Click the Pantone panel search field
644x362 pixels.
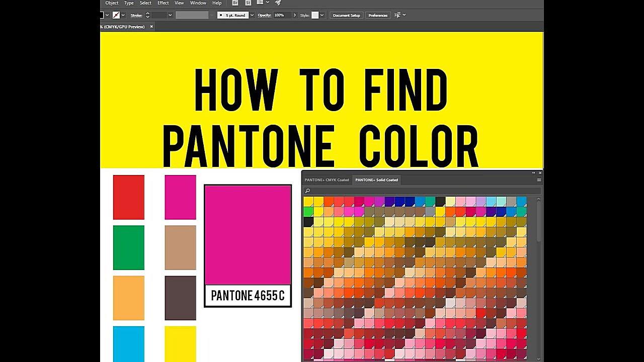(423, 191)
